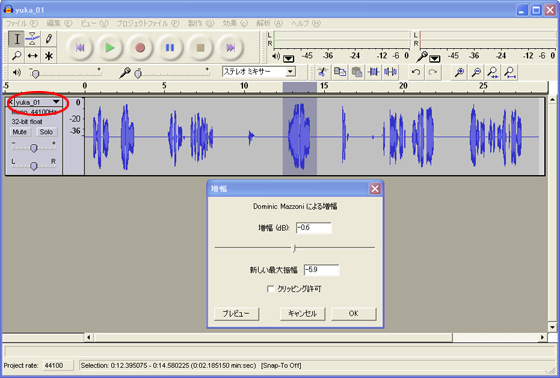Select the Time Shift tool

pyautogui.click(x=32, y=55)
